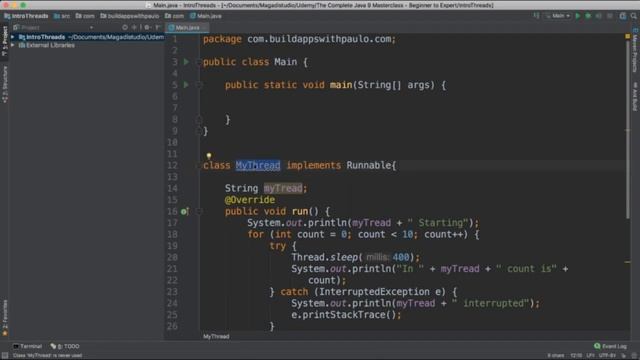Open the TODO tool window
The width and height of the screenshot is (640, 360).
coord(65,346)
